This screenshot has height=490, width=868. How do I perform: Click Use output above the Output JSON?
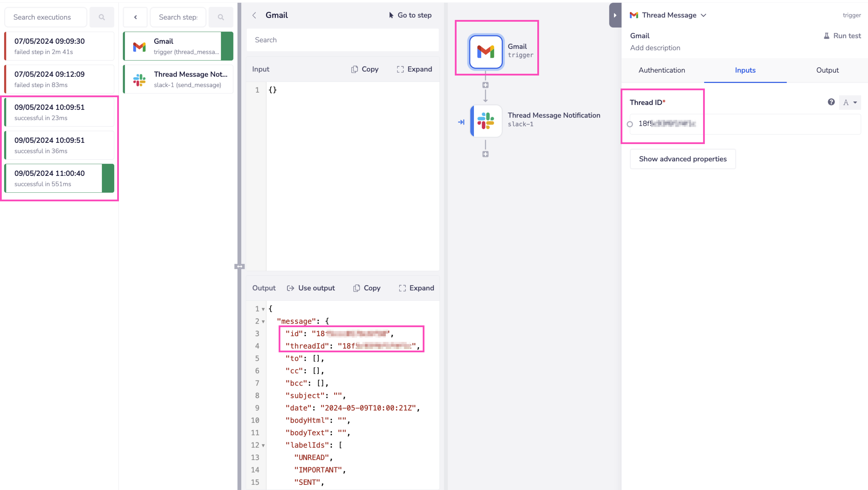click(x=311, y=288)
